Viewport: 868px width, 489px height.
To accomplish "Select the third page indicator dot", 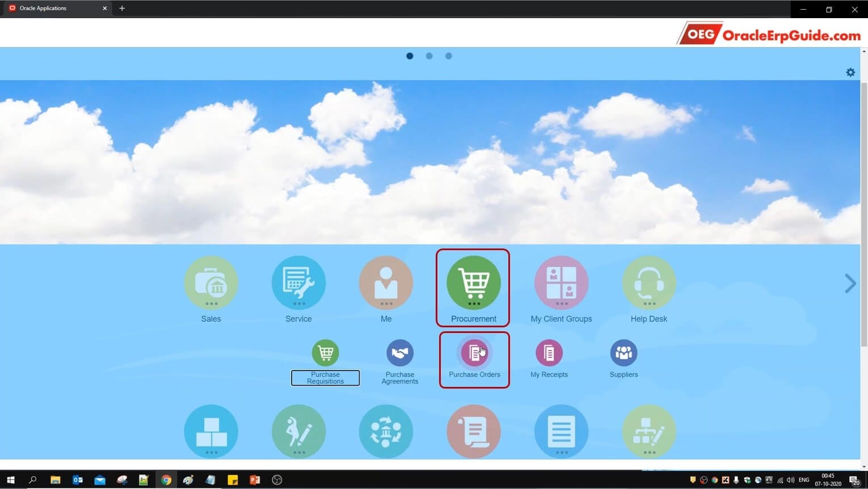I will click(448, 56).
